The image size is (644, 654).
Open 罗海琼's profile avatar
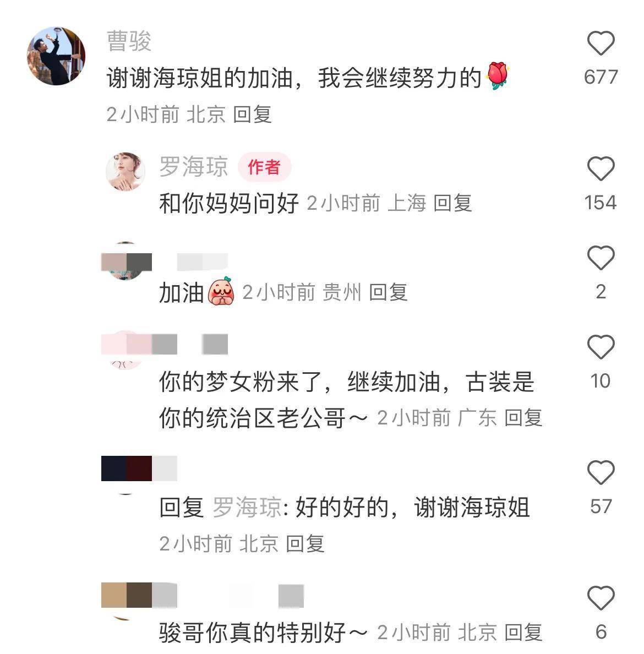[125, 171]
